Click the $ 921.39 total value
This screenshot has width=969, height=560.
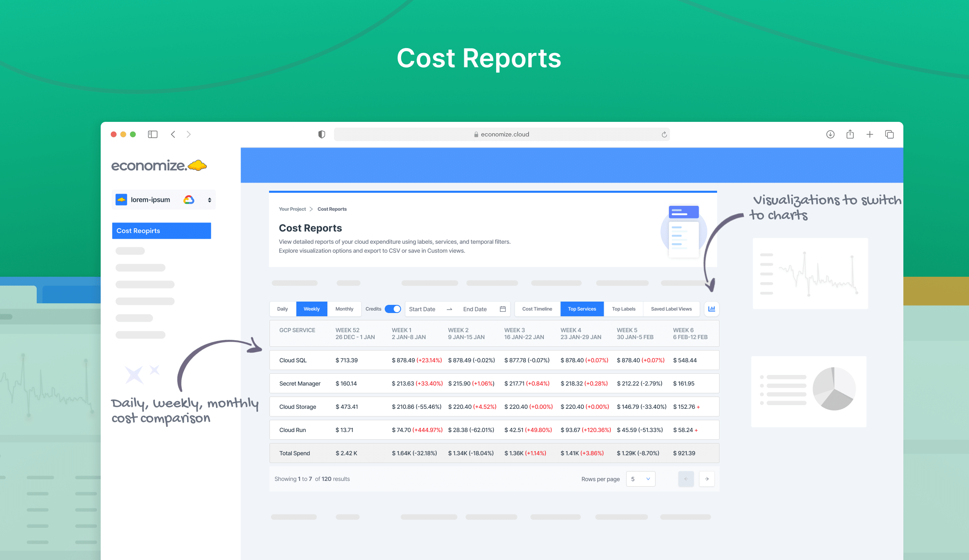tap(684, 453)
